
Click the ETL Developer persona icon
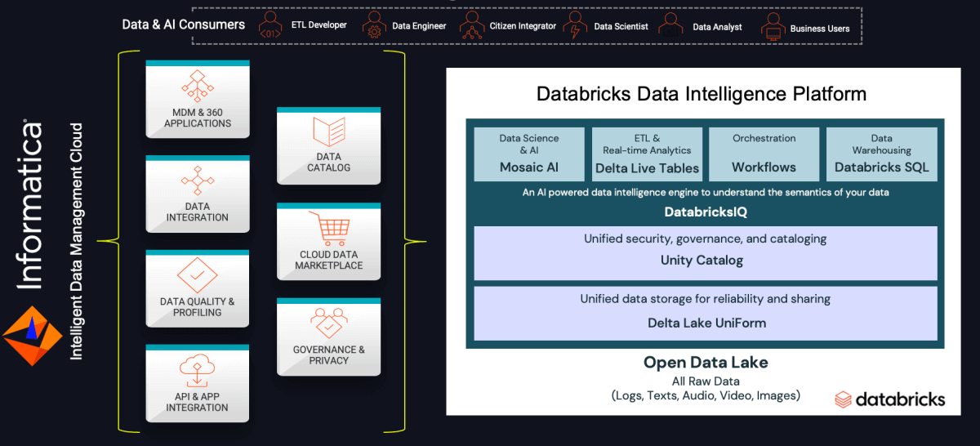[271, 26]
